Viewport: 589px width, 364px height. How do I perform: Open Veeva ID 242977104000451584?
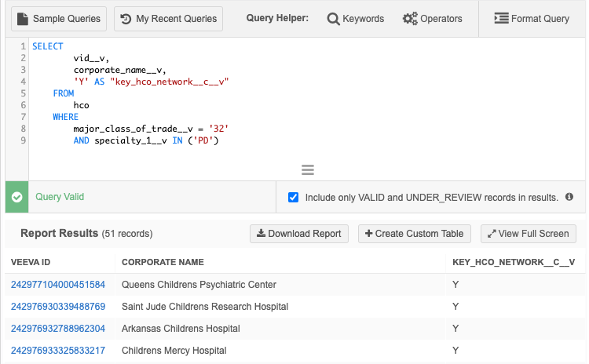[x=58, y=284]
